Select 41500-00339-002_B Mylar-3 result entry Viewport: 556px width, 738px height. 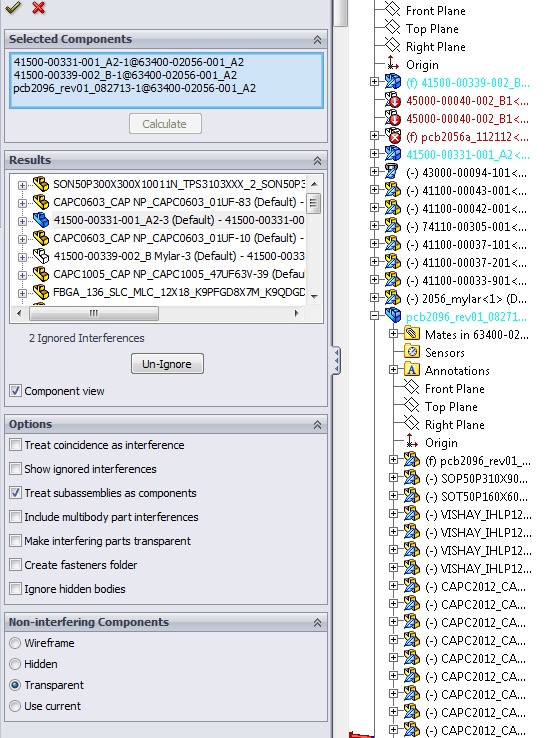(179, 256)
